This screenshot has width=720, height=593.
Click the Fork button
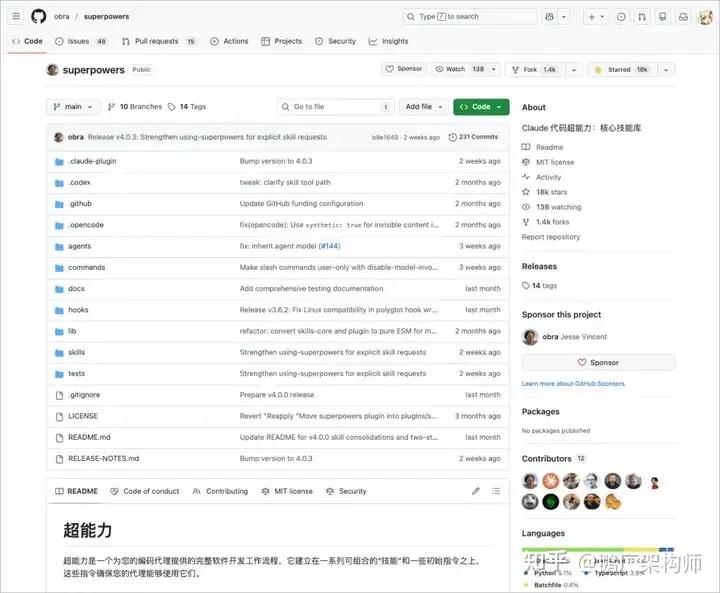(x=535, y=70)
